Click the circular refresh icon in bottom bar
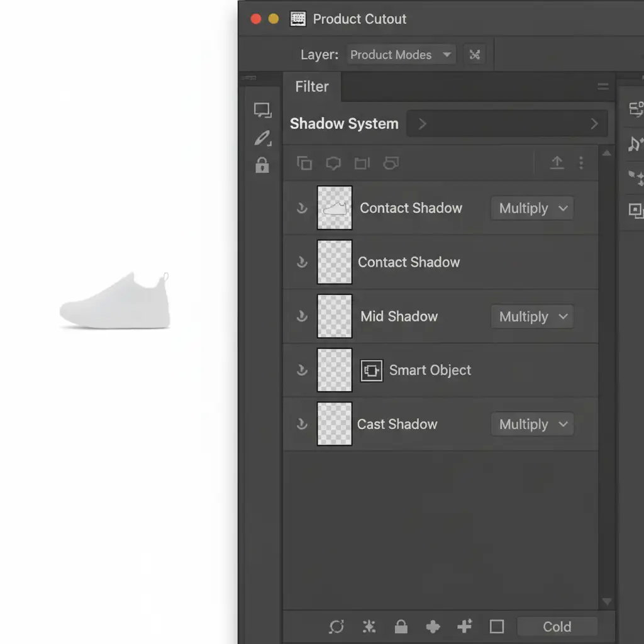 coord(336,626)
